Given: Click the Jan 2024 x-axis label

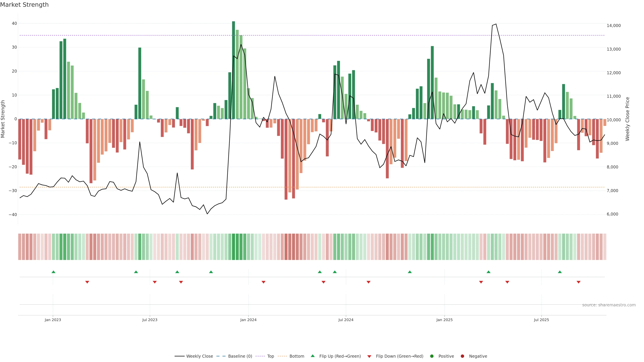Looking at the screenshot, I should pyautogui.click(x=248, y=320).
